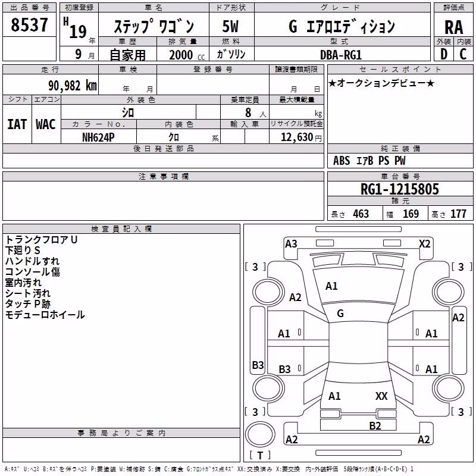Click the 検査員記入欄 header
The height and width of the screenshot is (476, 476).
coord(121,229)
